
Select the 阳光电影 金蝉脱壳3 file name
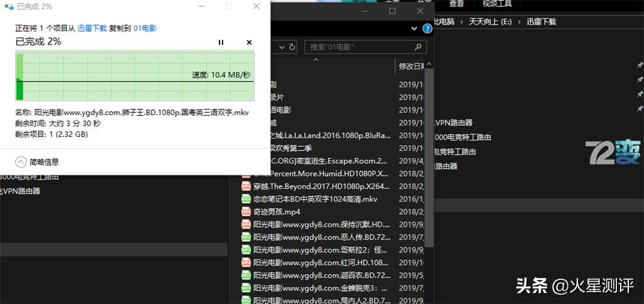(x=321, y=288)
